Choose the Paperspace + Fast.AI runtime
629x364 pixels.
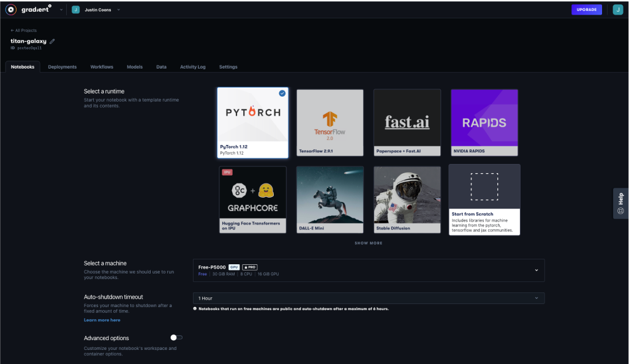pyautogui.click(x=407, y=123)
